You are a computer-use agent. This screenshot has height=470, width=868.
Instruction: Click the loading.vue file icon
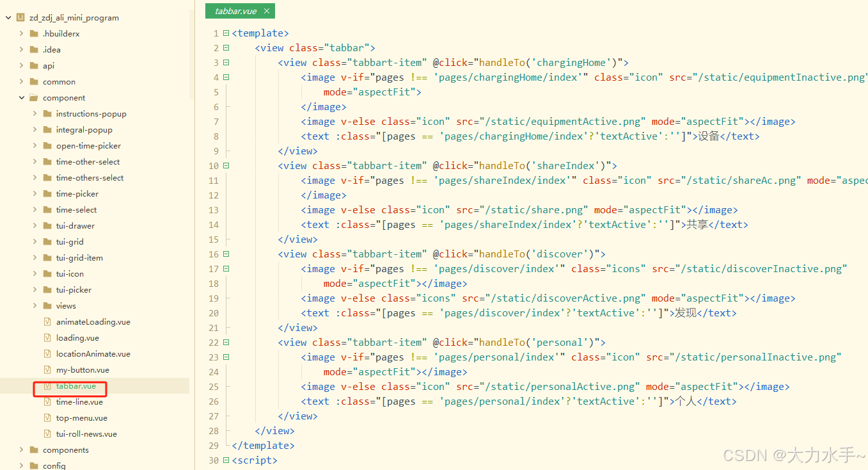[x=47, y=337]
